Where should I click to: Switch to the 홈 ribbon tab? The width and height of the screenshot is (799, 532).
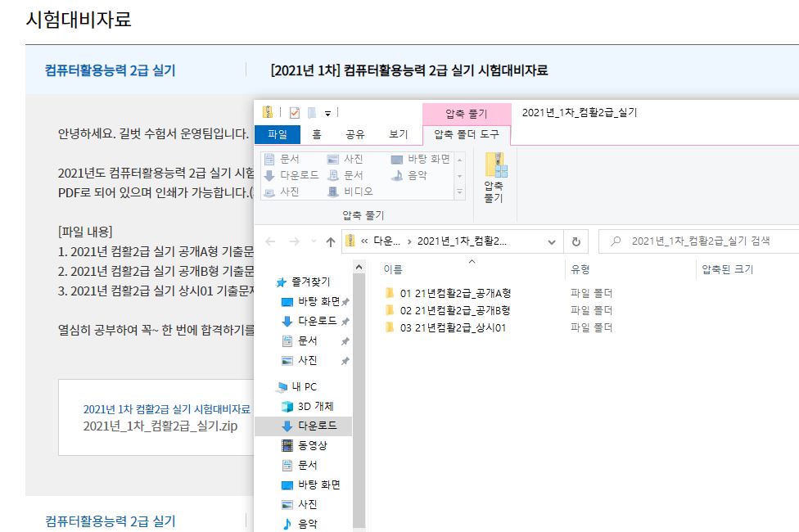317,134
